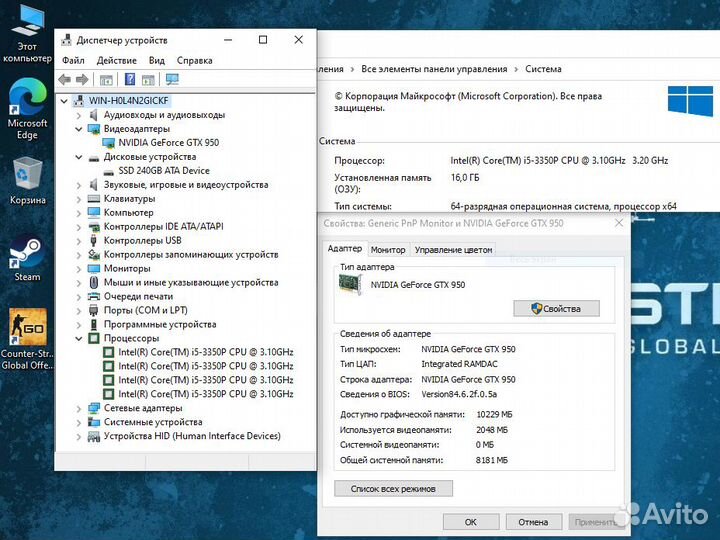Image resolution: width=720 pixels, height=540 pixels.
Task: Open the Этот компьютер desktop icon
Action: tap(27, 32)
